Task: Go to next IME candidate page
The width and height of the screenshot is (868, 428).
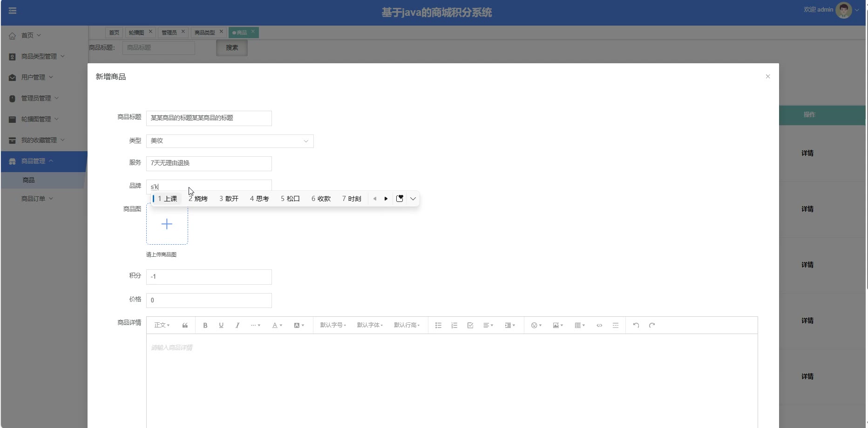Action: point(386,199)
